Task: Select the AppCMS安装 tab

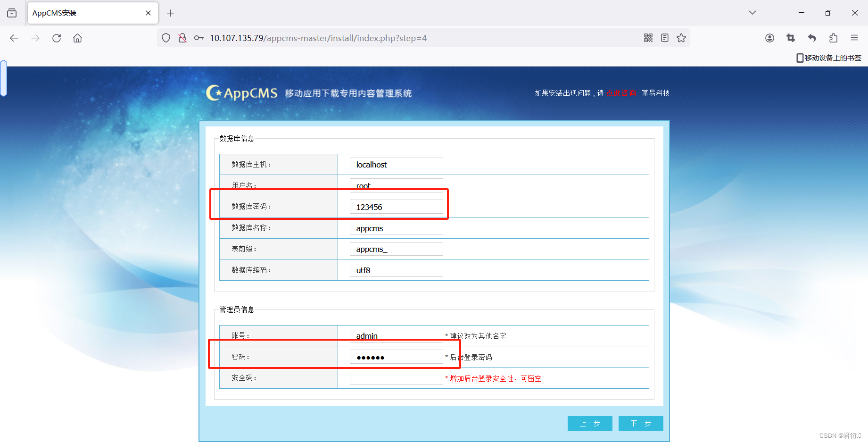Action: click(93, 13)
